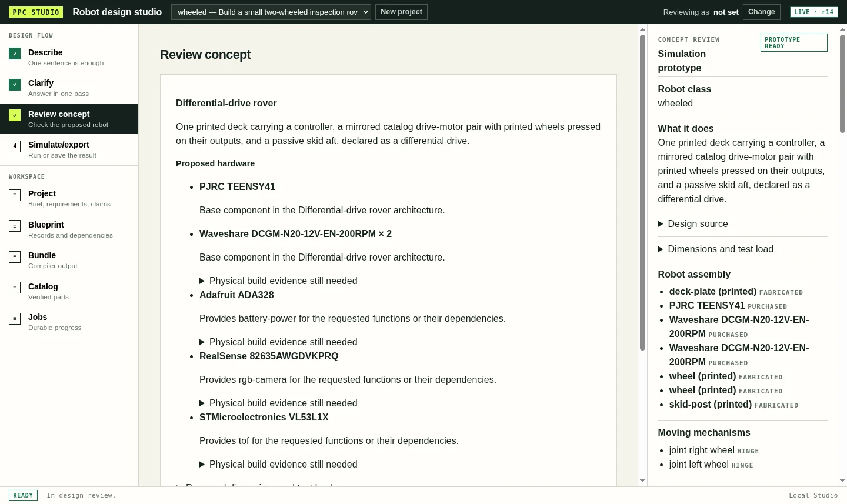Click the joint right wheel mechanism entry

[713, 450]
